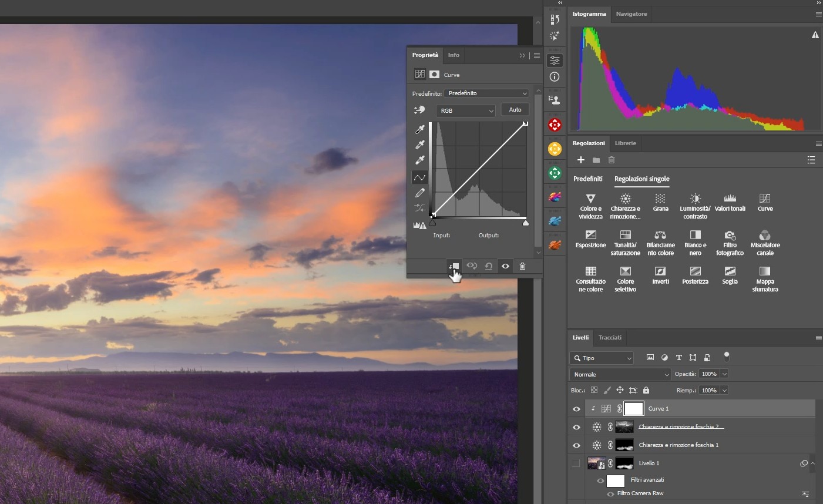Reset curves to default adjustment
The width and height of the screenshot is (823, 504).
tap(488, 266)
